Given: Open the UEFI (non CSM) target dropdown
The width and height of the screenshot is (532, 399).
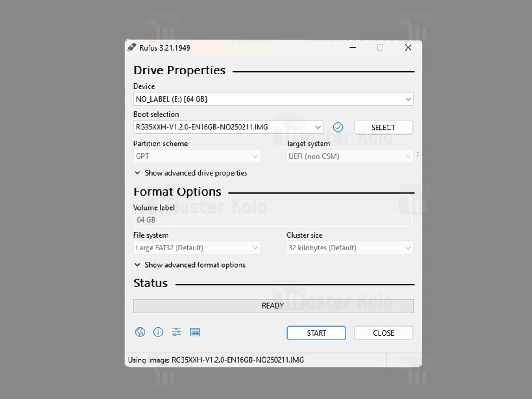Looking at the screenshot, I should (x=350, y=156).
